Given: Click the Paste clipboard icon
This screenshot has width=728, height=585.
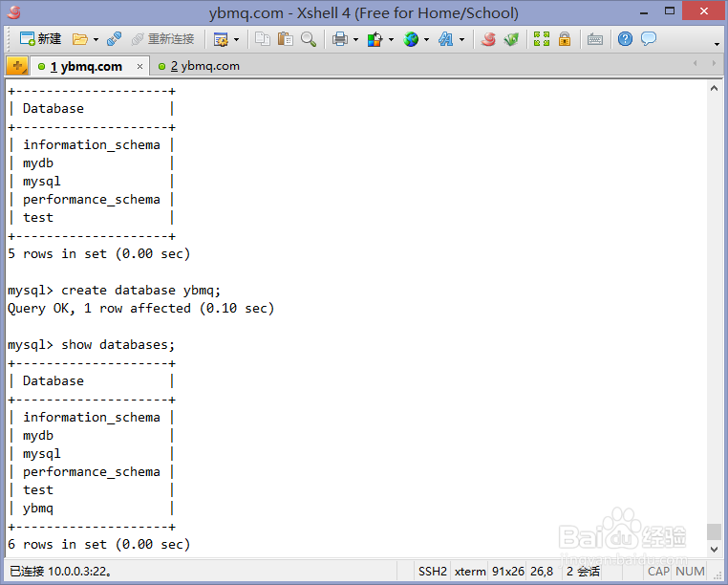Looking at the screenshot, I should tap(285, 39).
